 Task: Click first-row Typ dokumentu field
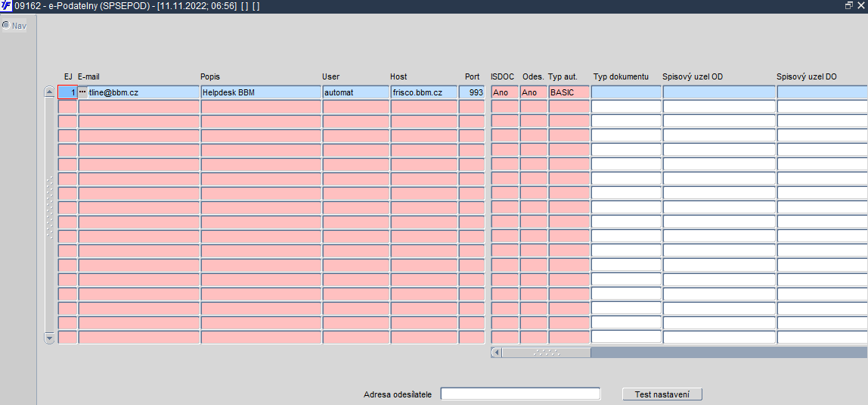(626, 92)
